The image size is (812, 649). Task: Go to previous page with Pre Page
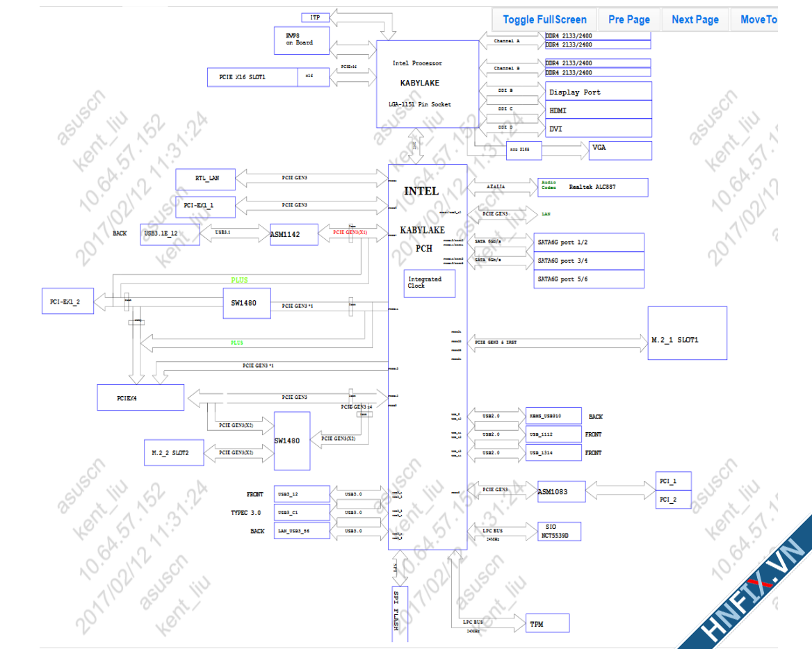pyautogui.click(x=628, y=19)
